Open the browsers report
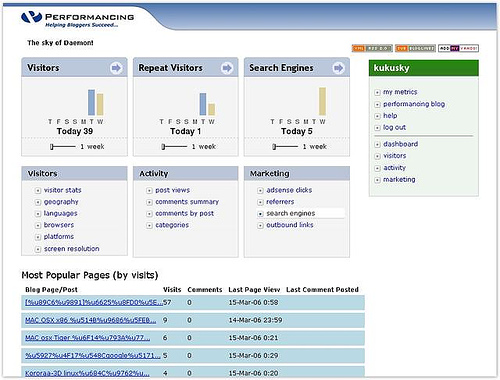This screenshot has width=500, height=380. [59, 225]
